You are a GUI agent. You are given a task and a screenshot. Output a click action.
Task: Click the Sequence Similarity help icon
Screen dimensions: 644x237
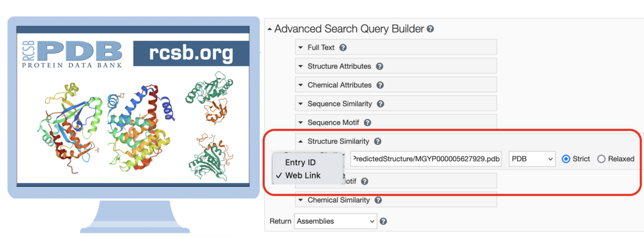click(380, 104)
